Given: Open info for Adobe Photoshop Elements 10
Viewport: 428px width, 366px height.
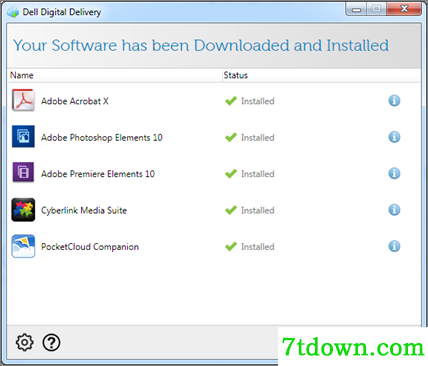Looking at the screenshot, I should coord(394,137).
